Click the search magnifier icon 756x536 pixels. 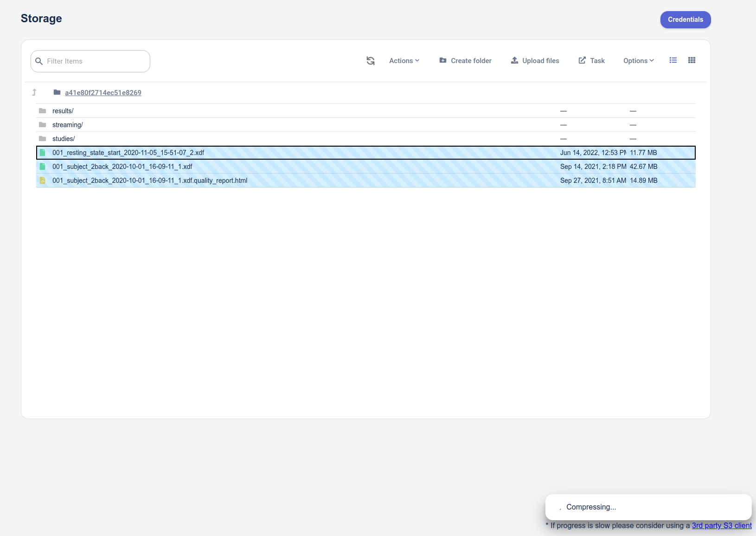[x=39, y=61]
